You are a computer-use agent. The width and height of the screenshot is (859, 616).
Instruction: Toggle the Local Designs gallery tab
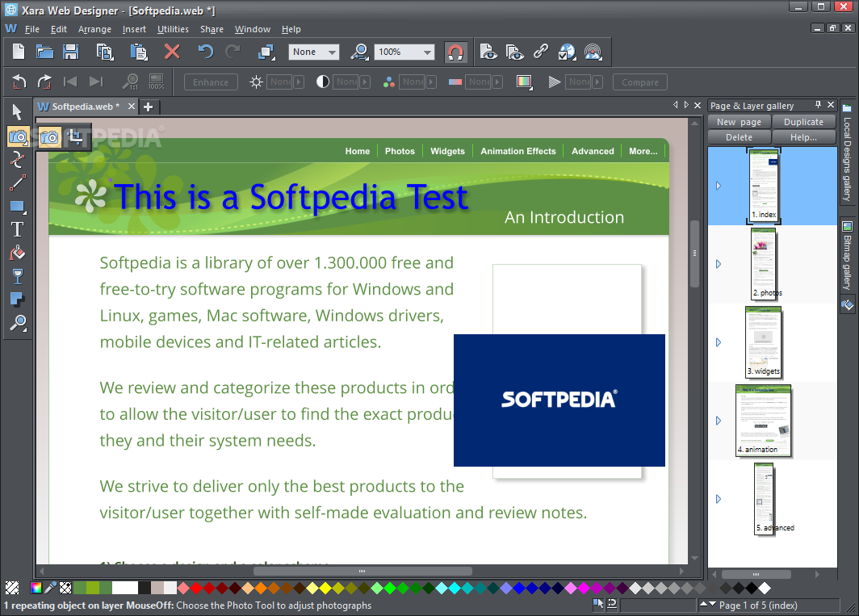[x=847, y=153]
